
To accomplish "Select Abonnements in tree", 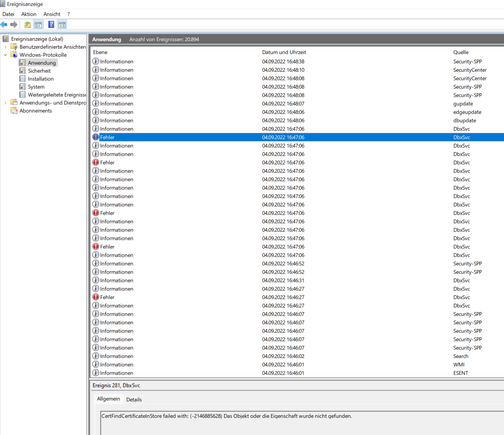I will coord(36,111).
